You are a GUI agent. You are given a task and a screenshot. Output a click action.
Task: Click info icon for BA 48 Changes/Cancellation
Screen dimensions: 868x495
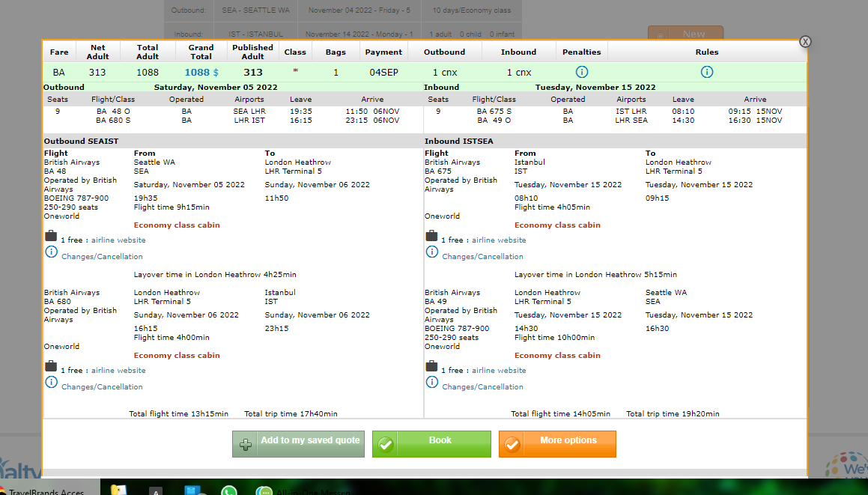51,252
